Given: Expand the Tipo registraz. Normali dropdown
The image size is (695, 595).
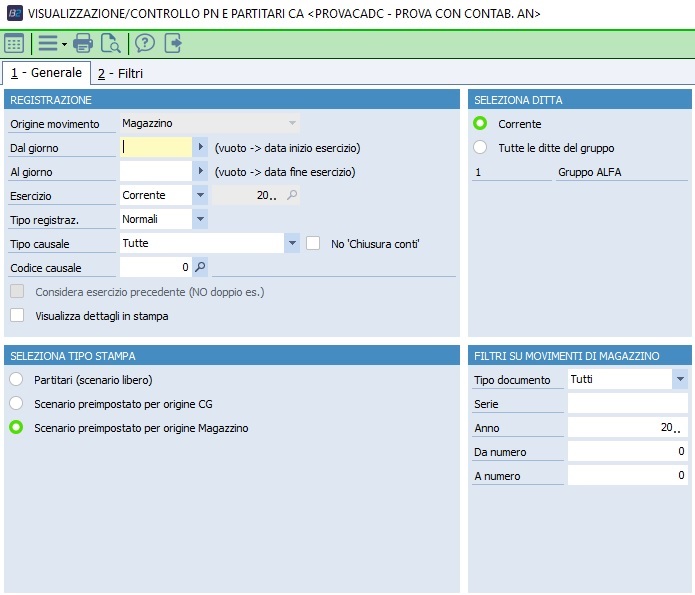Looking at the screenshot, I should tap(200, 219).
